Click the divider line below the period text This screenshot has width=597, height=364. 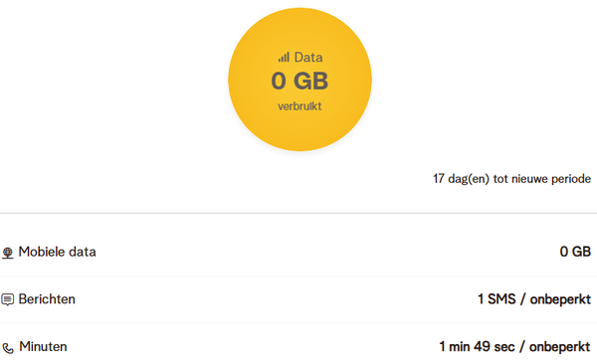coord(298,213)
